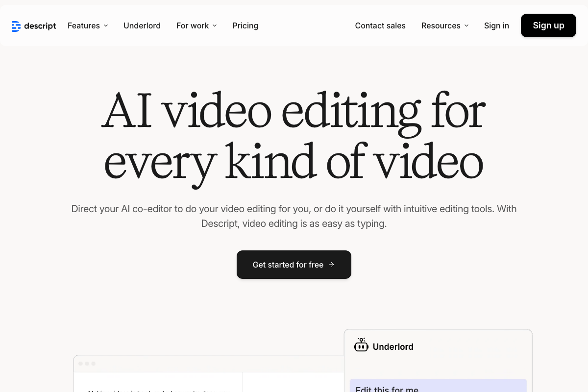This screenshot has height=392, width=588.
Task: Expand the For work dropdown chevron
Action: pyautogui.click(x=215, y=26)
